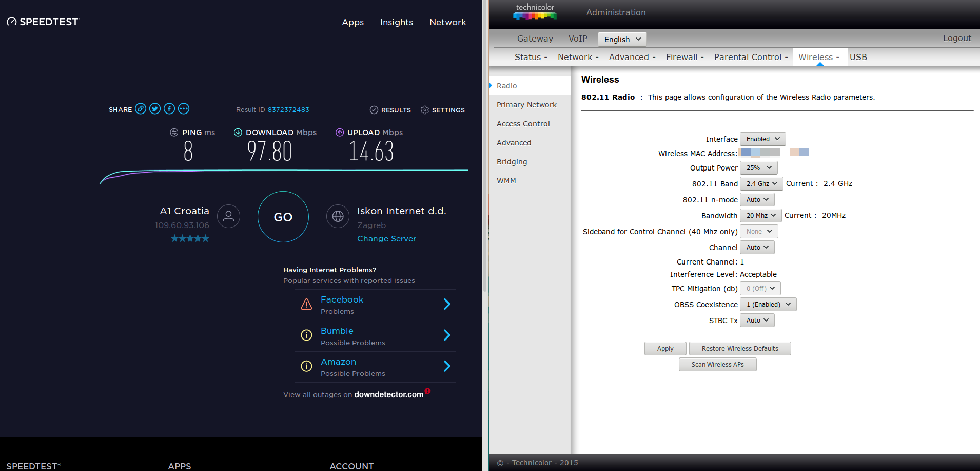Open the 802.11 n-mode dropdown
The width and height of the screenshot is (980, 471).
(x=757, y=200)
